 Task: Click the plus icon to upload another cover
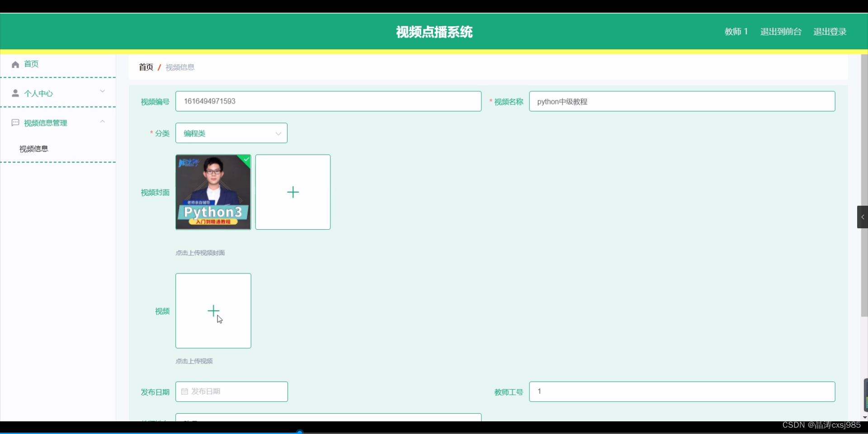(x=292, y=192)
